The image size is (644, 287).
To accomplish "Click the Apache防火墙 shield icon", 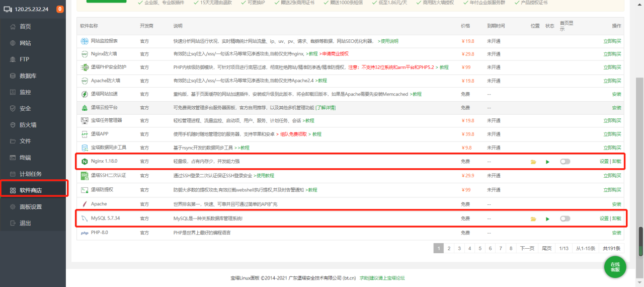I will click(85, 81).
